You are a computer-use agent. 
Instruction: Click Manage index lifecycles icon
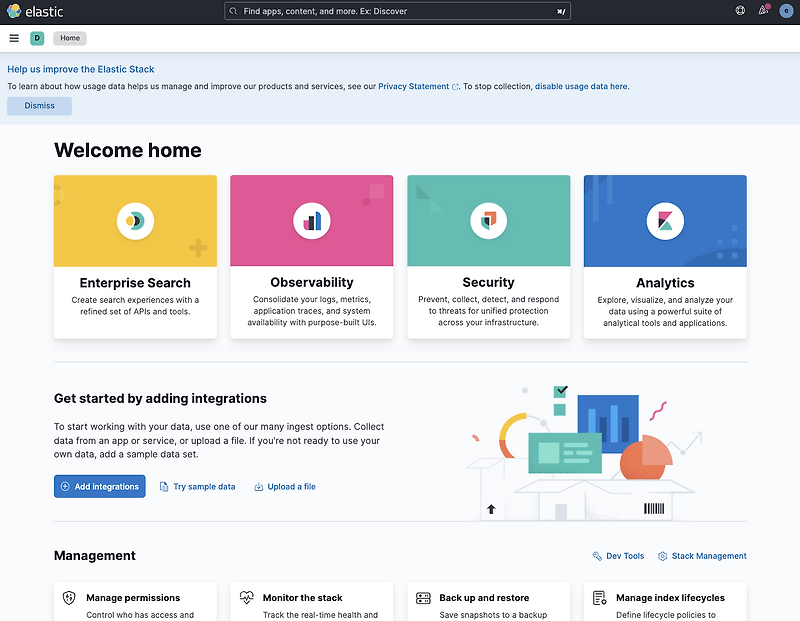click(x=599, y=598)
